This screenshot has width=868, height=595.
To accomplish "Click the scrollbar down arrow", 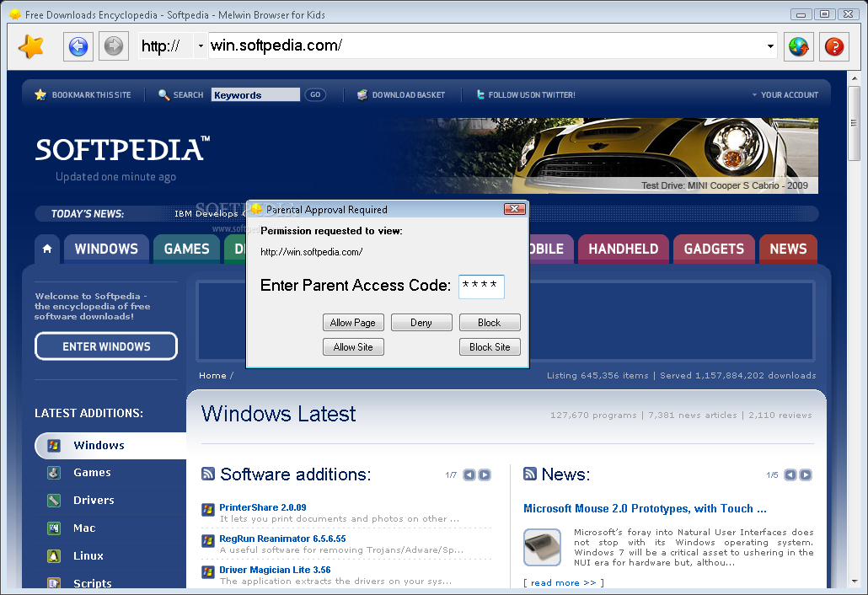I will coord(855,582).
